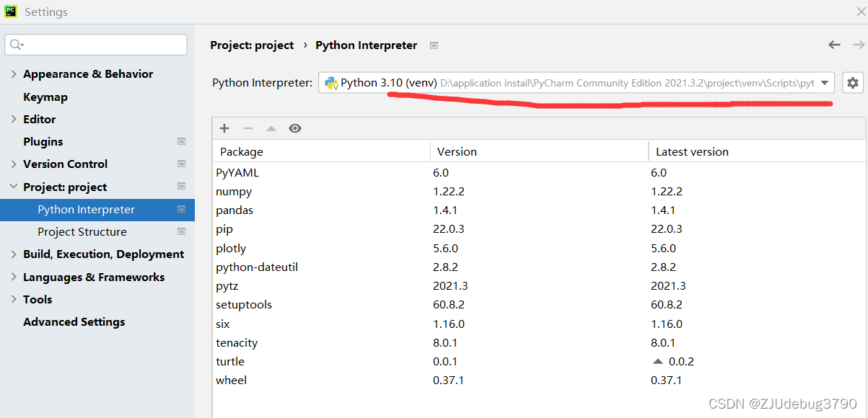Open Advanced Settings page
The image size is (868, 418).
pyautogui.click(x=74, y=322)
